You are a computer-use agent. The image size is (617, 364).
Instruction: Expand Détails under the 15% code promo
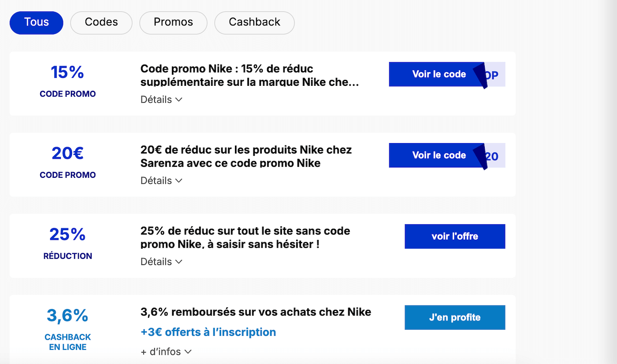click(161, 99)
